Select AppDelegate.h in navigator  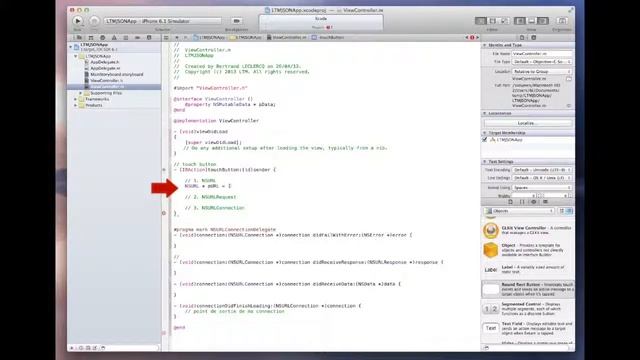coord(104,62)
